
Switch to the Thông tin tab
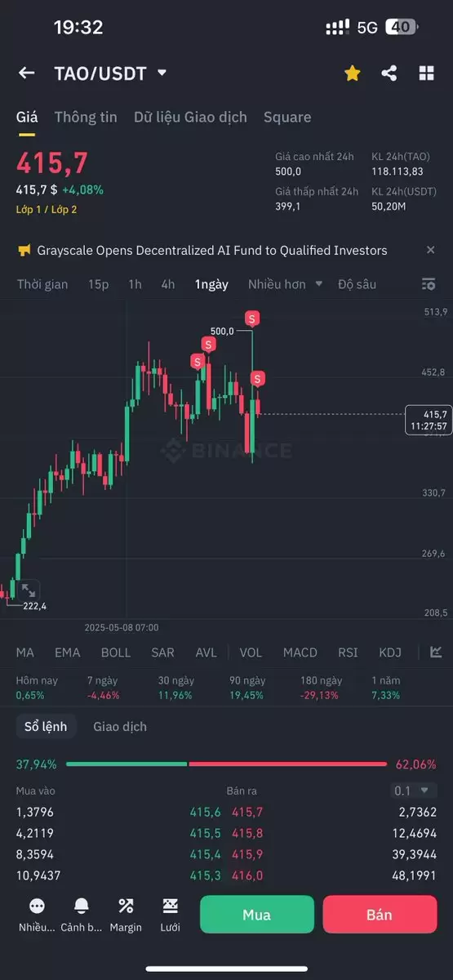[x=86, y=117]
